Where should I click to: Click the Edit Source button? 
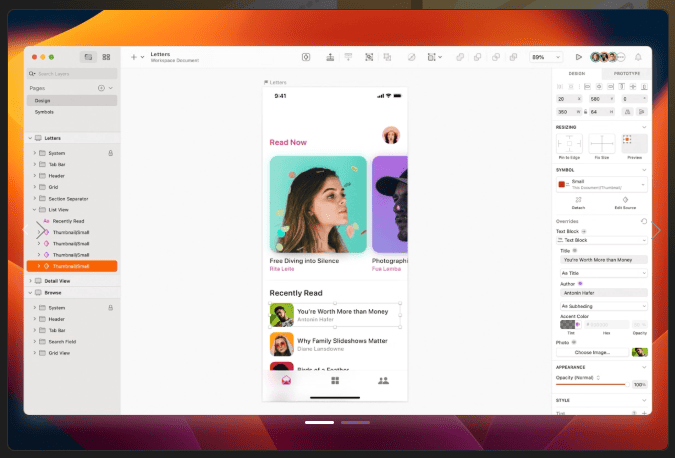click(625, 202)
